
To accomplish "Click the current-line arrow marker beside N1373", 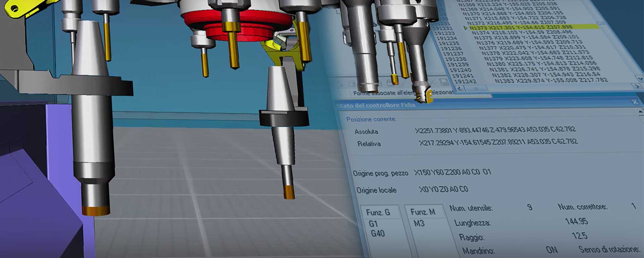I will pyautogui.click(x=466, y=28).
